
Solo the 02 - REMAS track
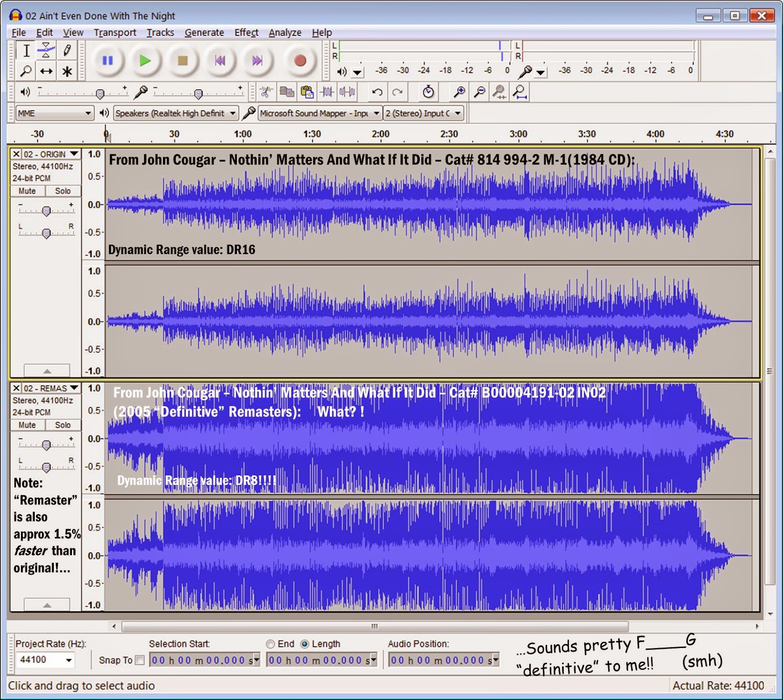63,425
